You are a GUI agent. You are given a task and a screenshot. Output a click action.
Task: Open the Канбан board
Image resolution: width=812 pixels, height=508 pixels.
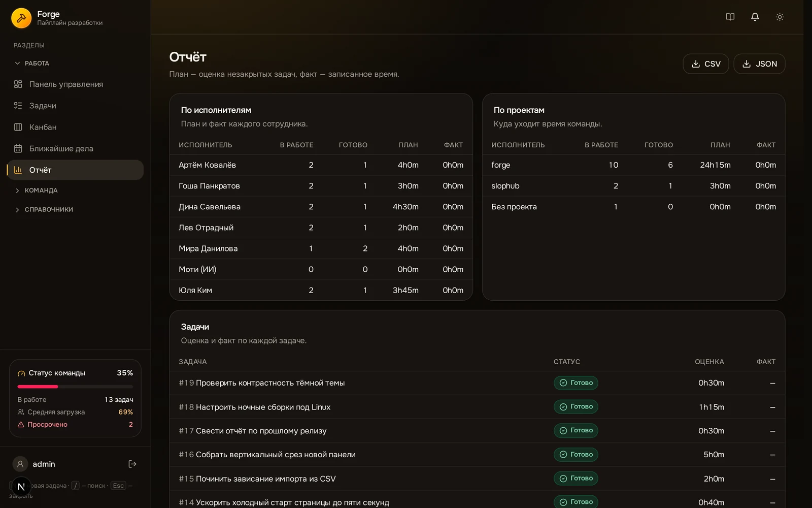(75, 127)
